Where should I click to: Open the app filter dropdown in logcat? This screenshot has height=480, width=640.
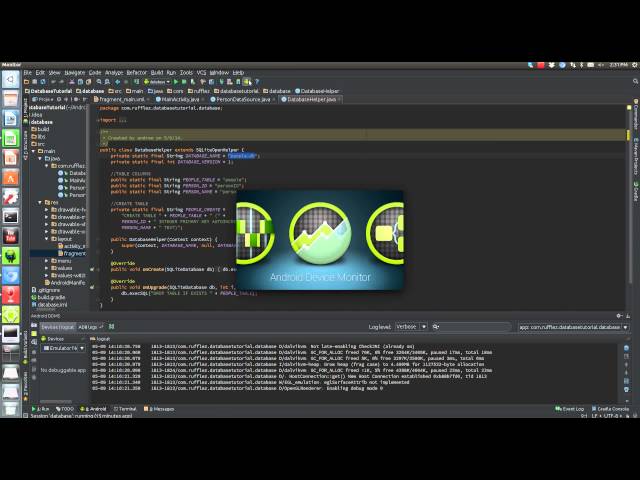[573, 327]
